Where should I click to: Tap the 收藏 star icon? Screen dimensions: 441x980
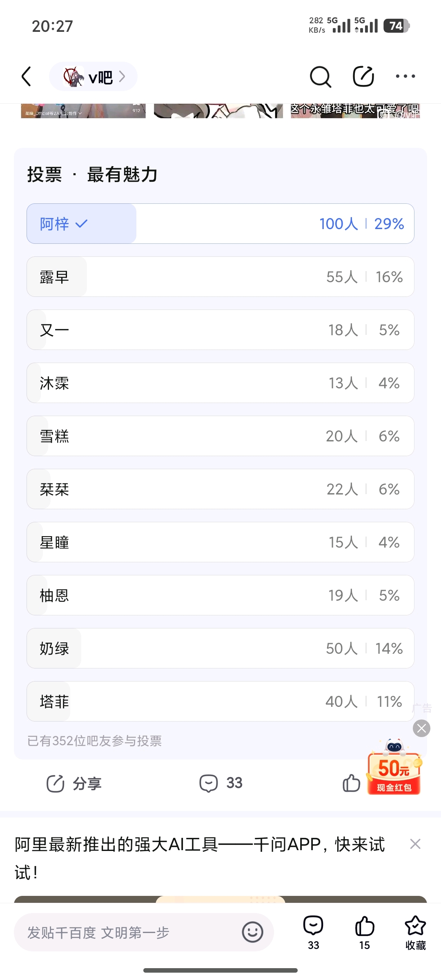coord(415,926)
